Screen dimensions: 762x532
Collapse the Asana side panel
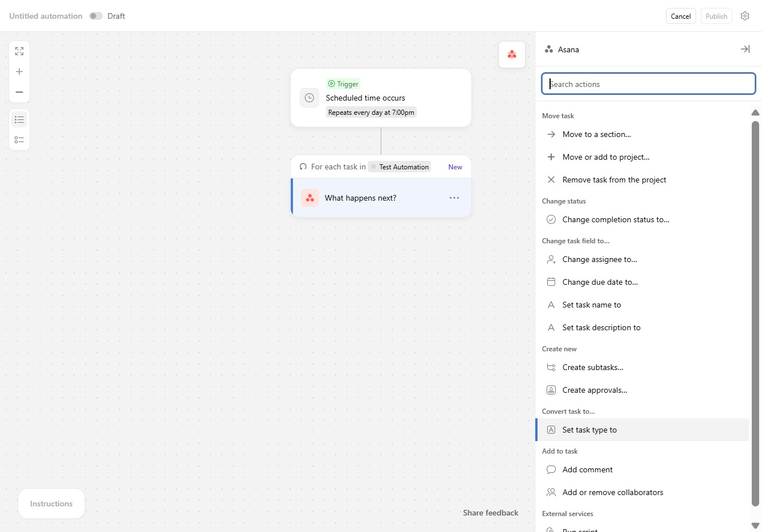click(x=745, y=49)
